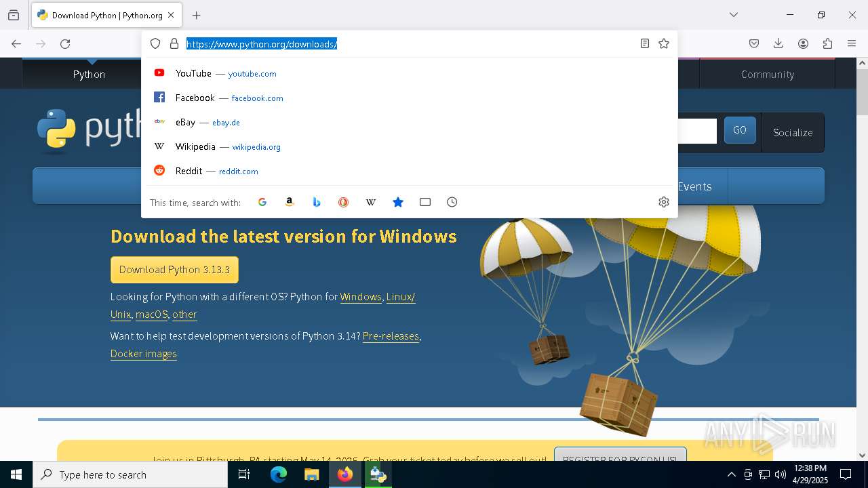Open the Events navigation item

point(694,186)
